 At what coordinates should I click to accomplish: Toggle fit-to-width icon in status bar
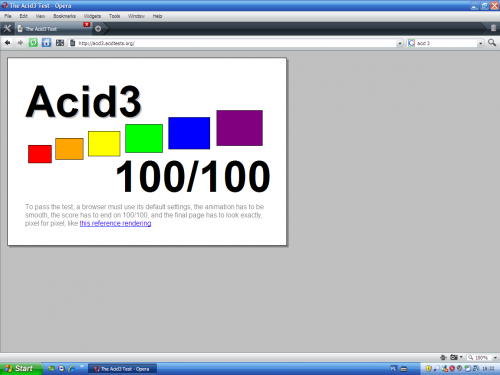point(443,357)
